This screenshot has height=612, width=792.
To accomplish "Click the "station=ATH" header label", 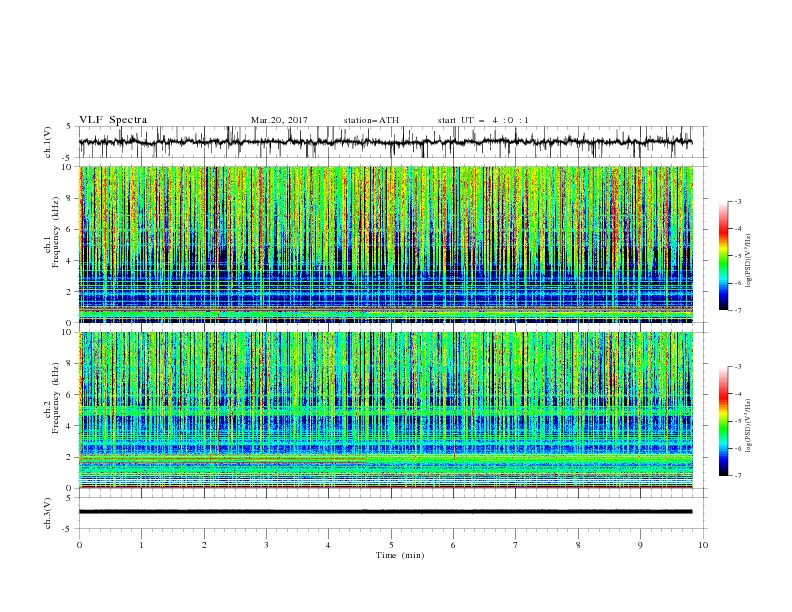I will (371, 120).
